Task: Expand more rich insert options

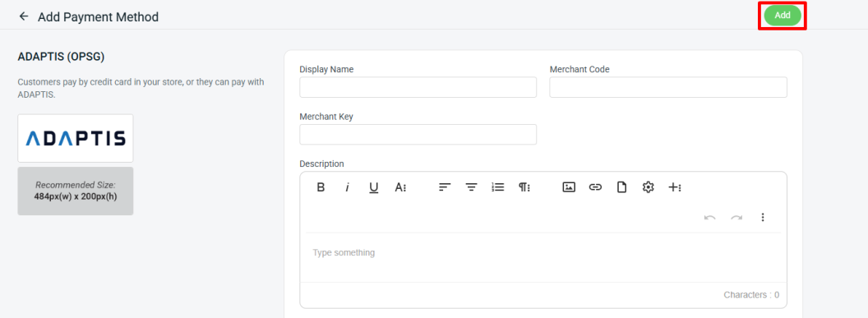Action: coord(675,187)
